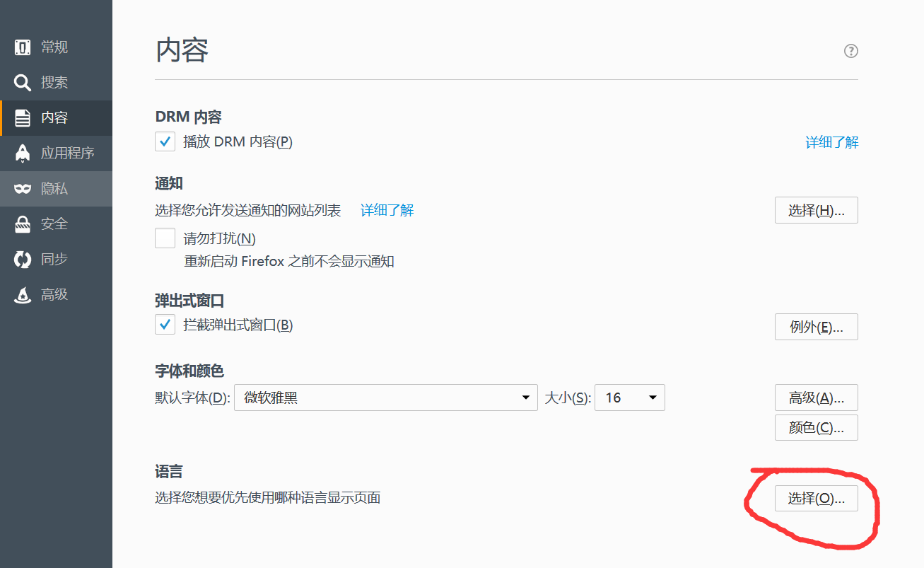
Task: Uncheck 拦截弹出式窗口 checkbox
Action: (x=165, y=325)
